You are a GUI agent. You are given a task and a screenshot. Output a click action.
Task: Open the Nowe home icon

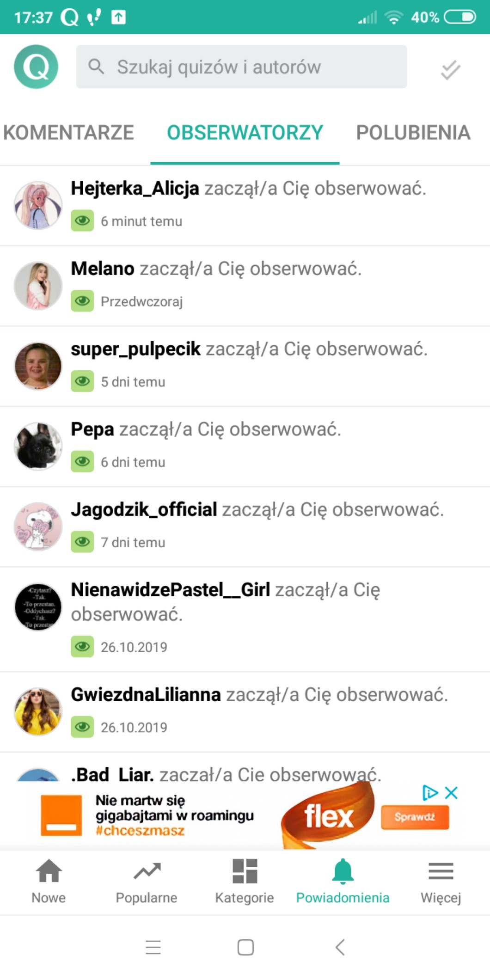pos(49,871)
